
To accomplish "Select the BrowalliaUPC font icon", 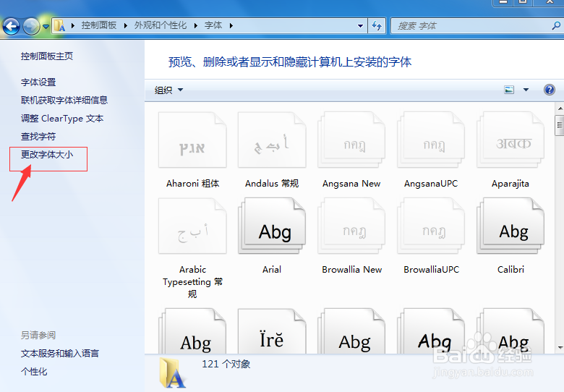I will [x=431, y=226].
